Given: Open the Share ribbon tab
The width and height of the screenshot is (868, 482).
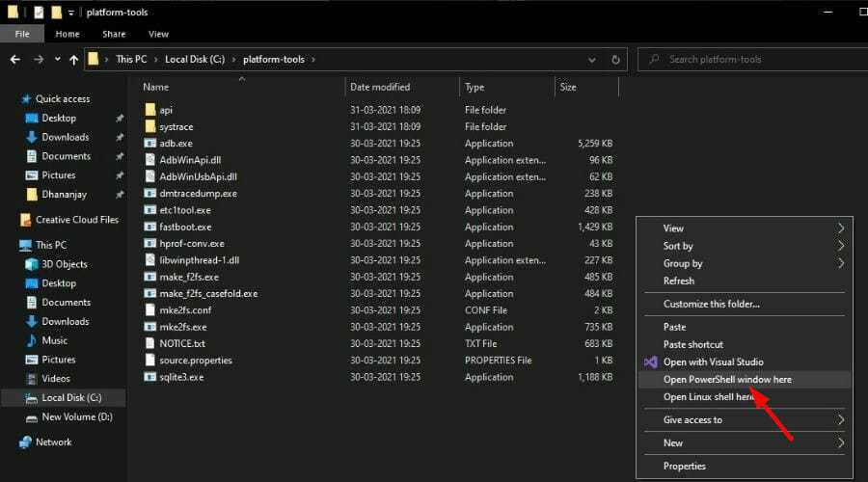Looking at the screenshot, I should (x=112, y=34).
